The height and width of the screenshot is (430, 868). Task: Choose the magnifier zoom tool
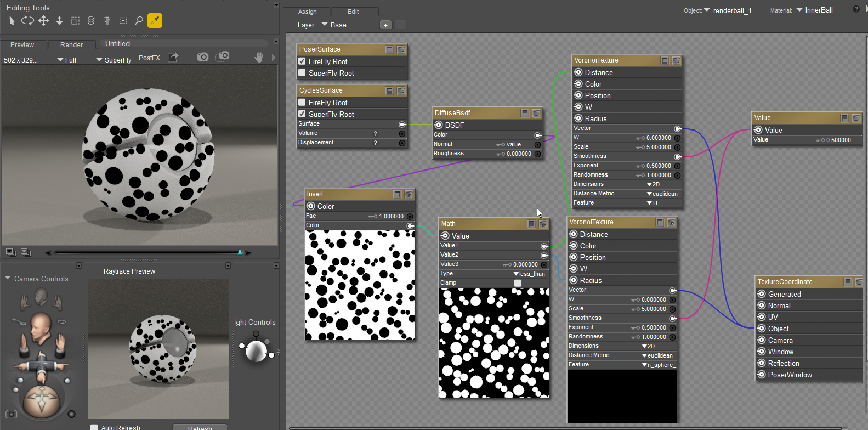139,21
